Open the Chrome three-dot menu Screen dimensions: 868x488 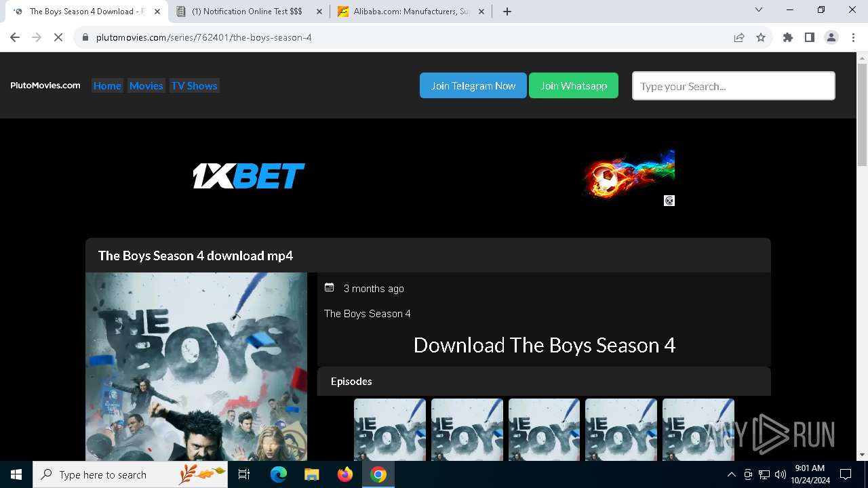click(x=853, y=37)
